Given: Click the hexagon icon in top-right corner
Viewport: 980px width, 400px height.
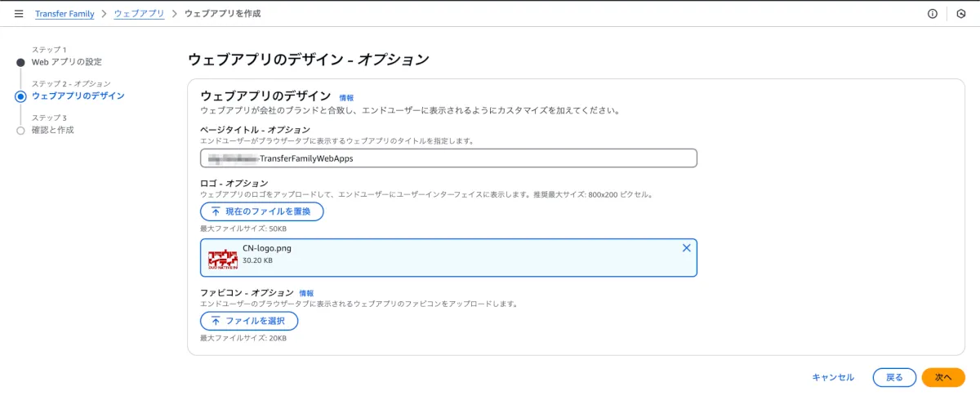Looking at the screenshot, I should click(x=960, y=14).
